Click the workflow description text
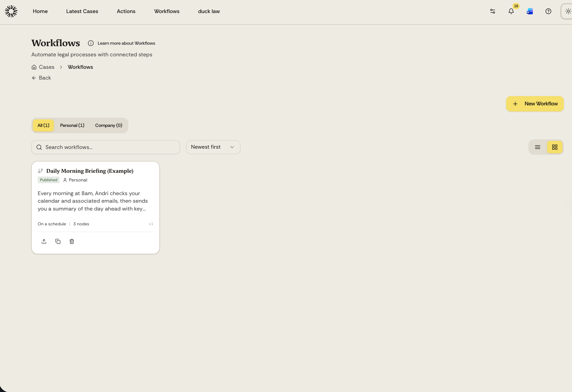The height and width of the screenshot is (392, 572). (93, 201)
